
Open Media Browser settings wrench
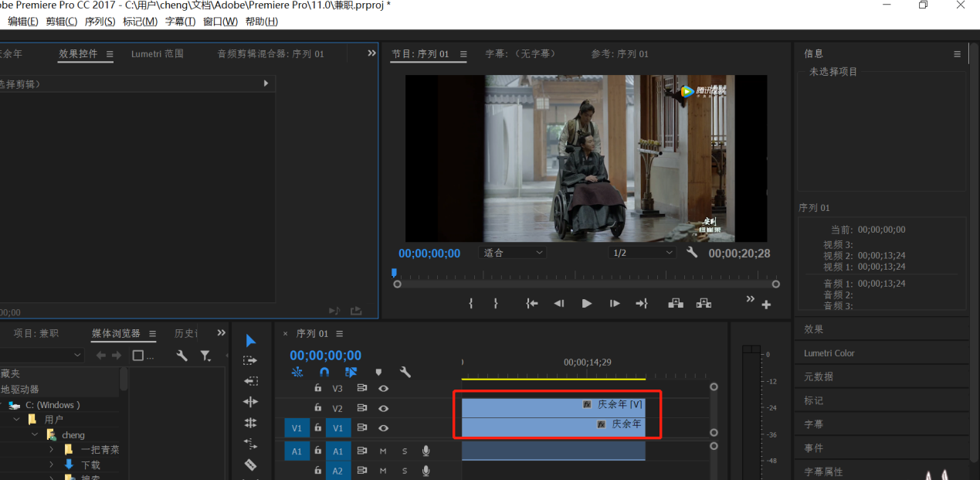tap(181, 356)
